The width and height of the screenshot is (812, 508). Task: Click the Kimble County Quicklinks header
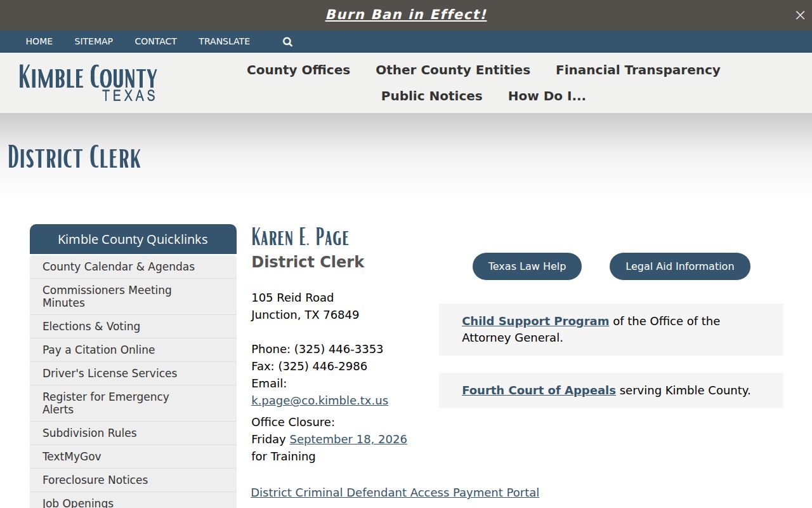pos(133,239)
